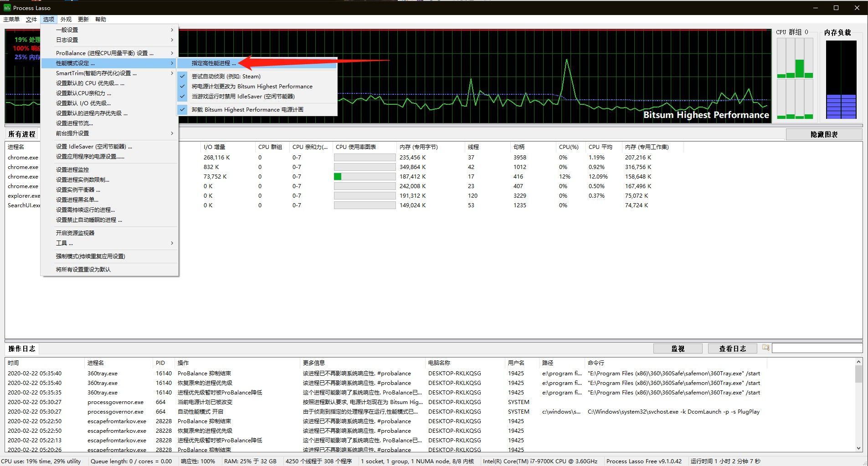The height and width of the screenshot is (466, 868).
Task: Select 强制模式(持续重复应用设置) entry
Action: pyautogui.click(x=109, y=256)
